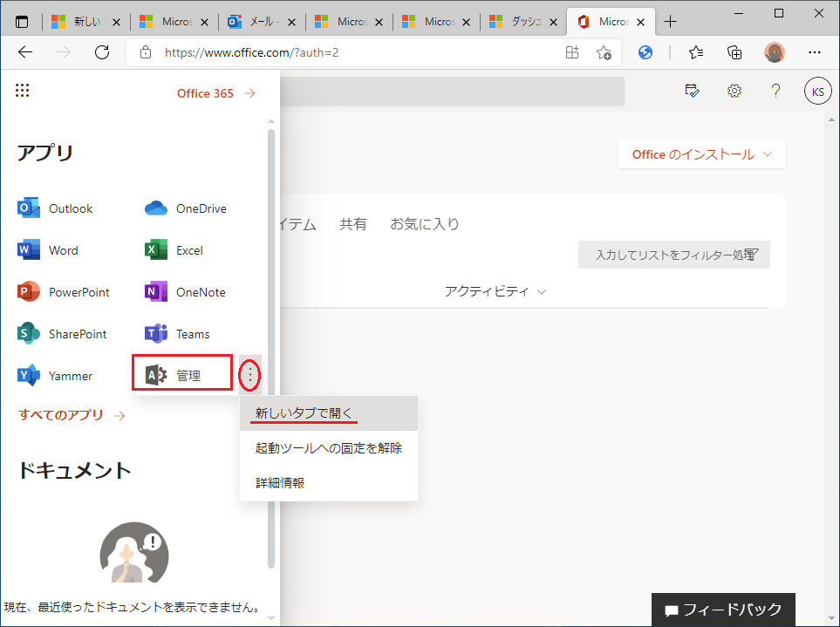840x627 pixels.
Task: Open the すべてのアプリ link
Action: pyautogui.click(x=72, y=415)
